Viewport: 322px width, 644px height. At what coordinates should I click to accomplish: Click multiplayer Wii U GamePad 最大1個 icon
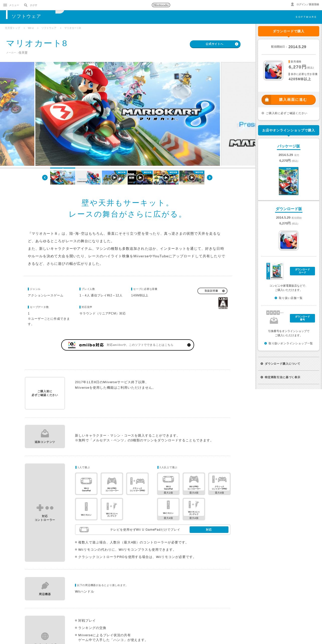[168, 484]
